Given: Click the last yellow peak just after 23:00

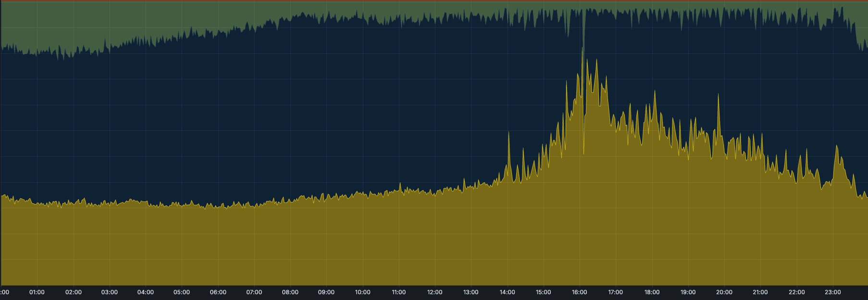Looking at the screenshot, I should [837, 146].
